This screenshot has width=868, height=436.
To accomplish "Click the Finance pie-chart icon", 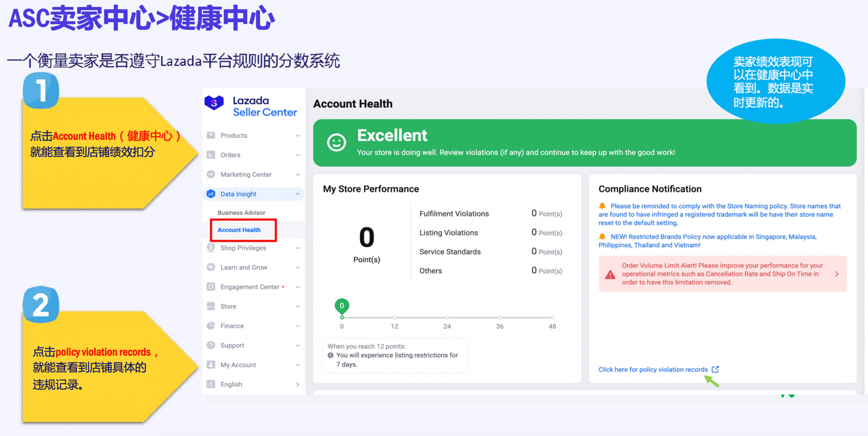I will (x=211, y=325).
